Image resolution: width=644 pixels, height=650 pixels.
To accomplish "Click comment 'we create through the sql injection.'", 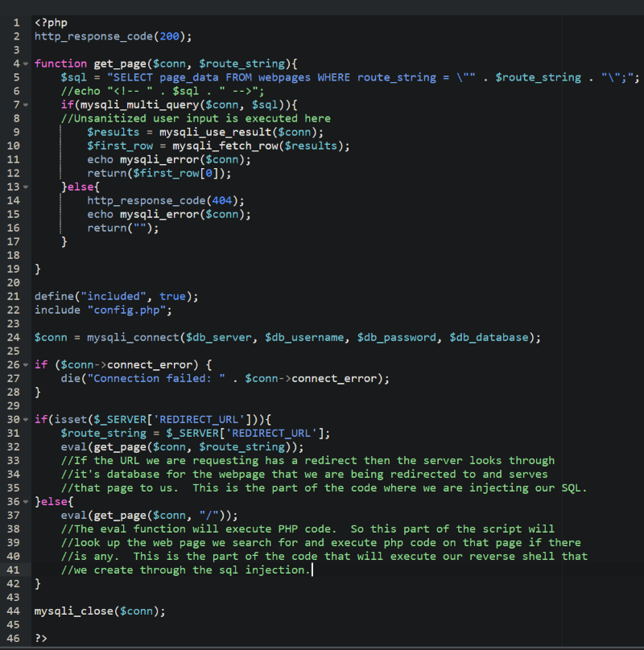I will click(185, 570).
